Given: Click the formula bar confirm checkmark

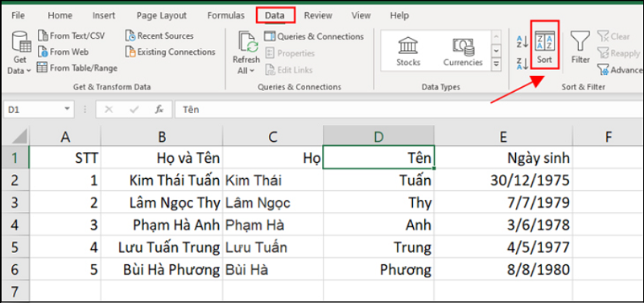Looking at the screenshot, I should tap(134, 110).
